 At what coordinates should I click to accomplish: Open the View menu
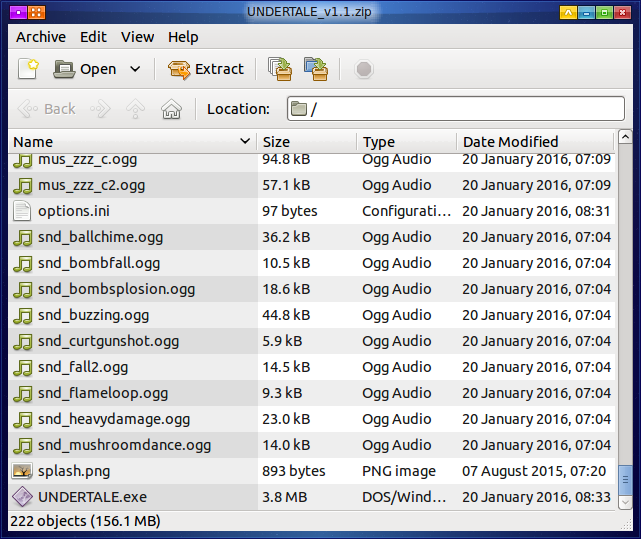tap(137, 37)
